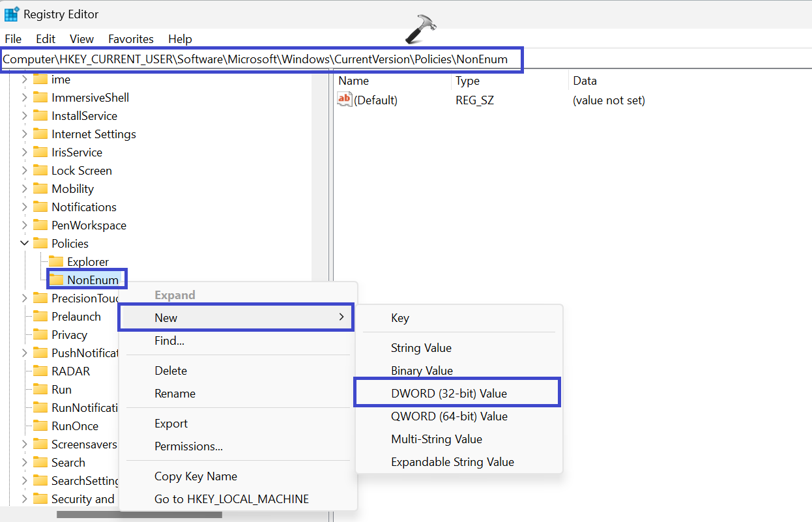Click the RunOnce folder icon
The image size is (812, 522).
(41, 426)
